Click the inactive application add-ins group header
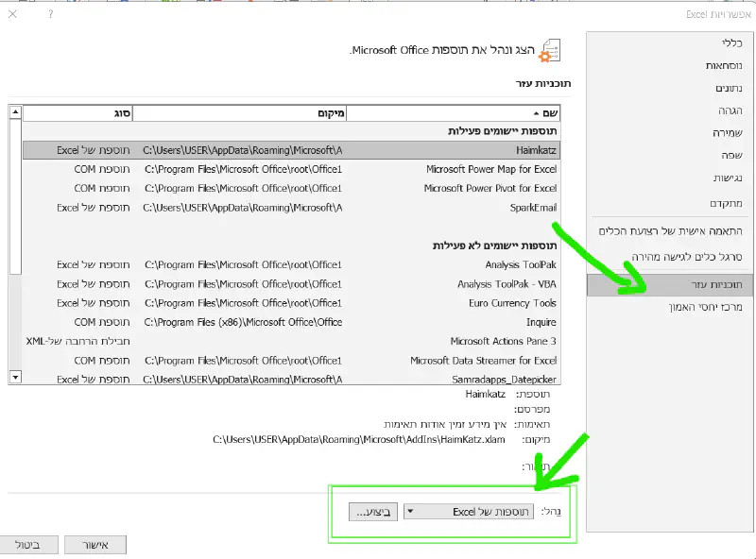 tap(494, 246)
